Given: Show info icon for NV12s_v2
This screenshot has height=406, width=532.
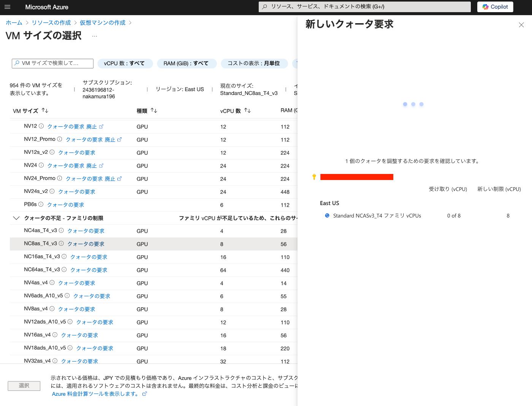Looking at the screenshot, I should (x=52, y=152).
